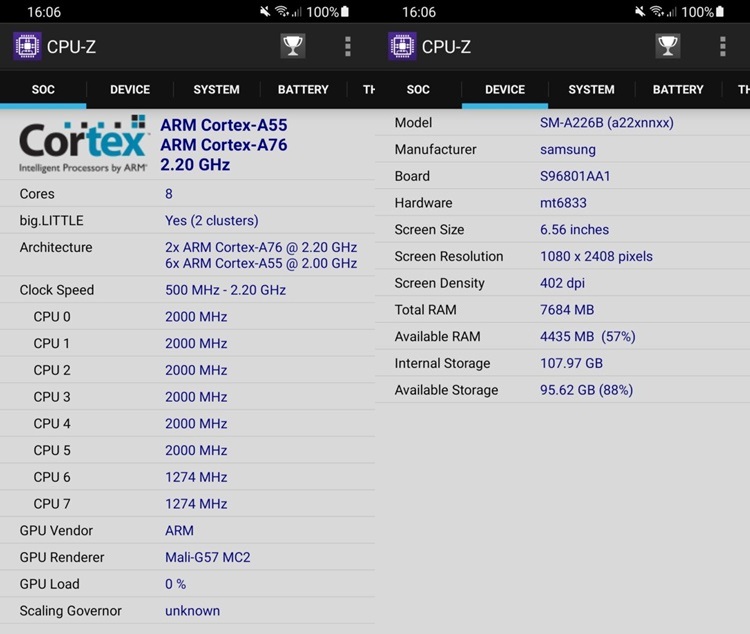750x634 pixels.
Task: Tap the battery icon in right status bar
Action: point(720,12)
